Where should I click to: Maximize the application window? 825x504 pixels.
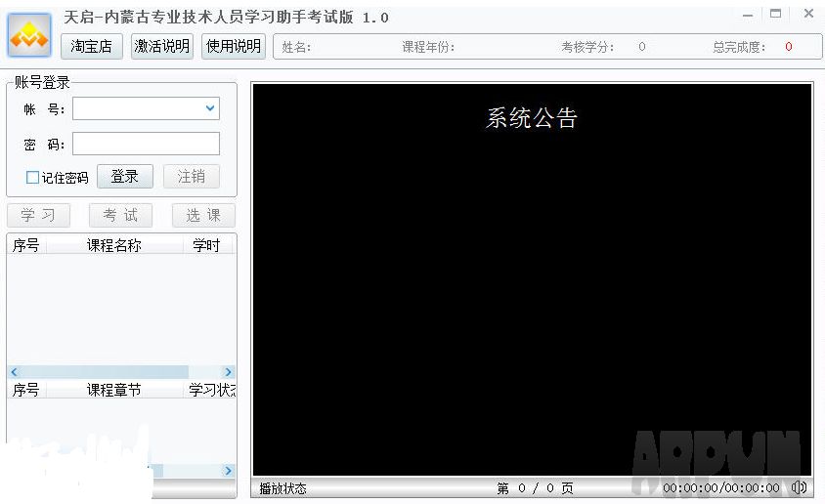776,15
